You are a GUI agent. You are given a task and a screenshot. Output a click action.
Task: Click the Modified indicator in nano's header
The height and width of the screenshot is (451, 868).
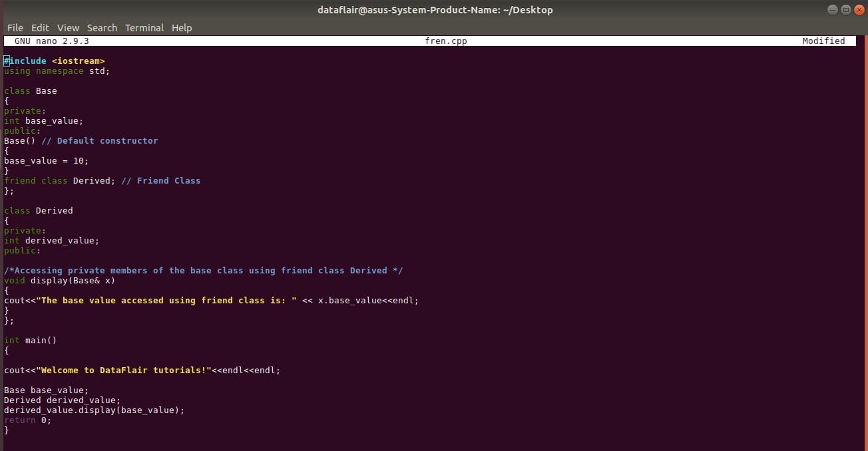point(823,41)
